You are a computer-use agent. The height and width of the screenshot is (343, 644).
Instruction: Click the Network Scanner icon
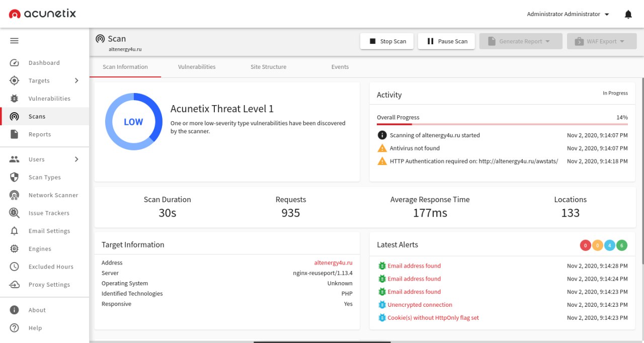14,195
